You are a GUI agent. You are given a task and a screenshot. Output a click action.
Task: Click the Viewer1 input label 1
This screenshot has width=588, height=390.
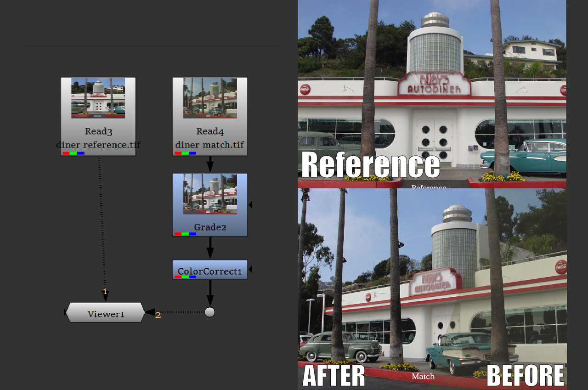[x=105, y=291]
